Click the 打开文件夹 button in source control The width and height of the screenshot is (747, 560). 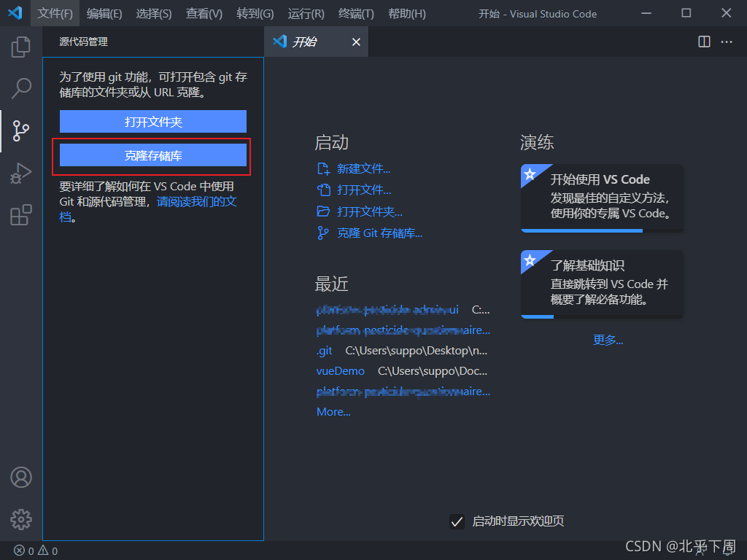153,122
